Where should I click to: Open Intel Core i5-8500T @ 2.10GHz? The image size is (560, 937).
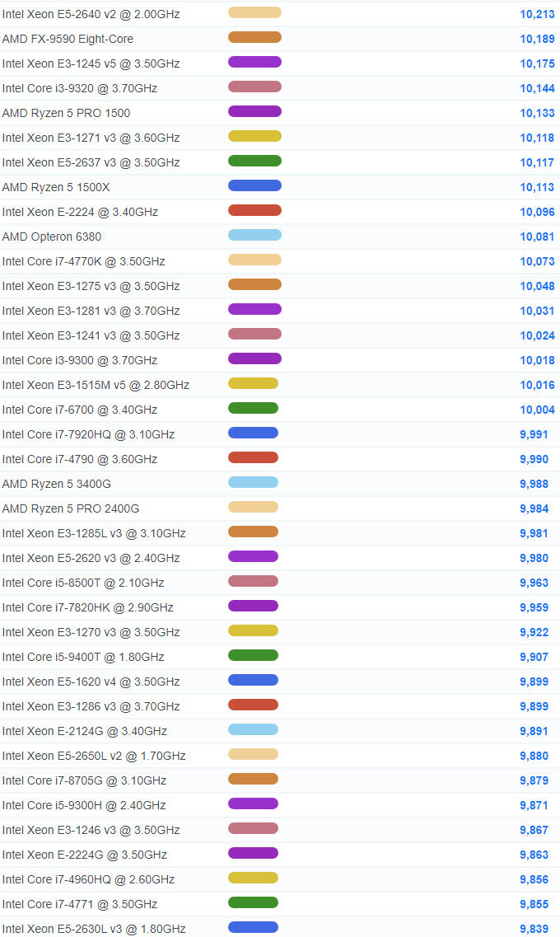(83, 583)
